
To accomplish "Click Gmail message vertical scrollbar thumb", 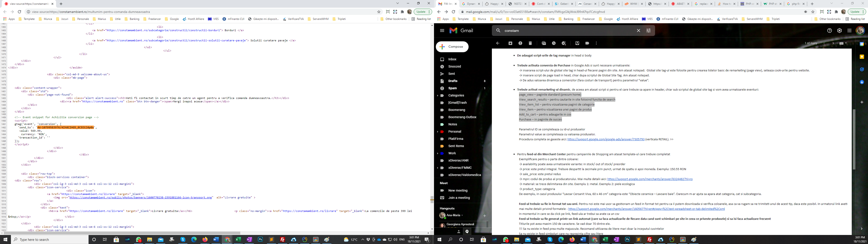I will click(x=854, y=139).
